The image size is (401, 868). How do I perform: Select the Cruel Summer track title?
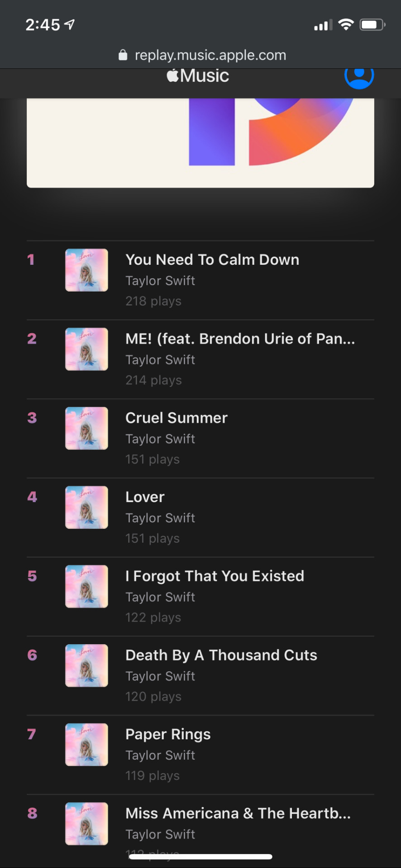point(177,418)
